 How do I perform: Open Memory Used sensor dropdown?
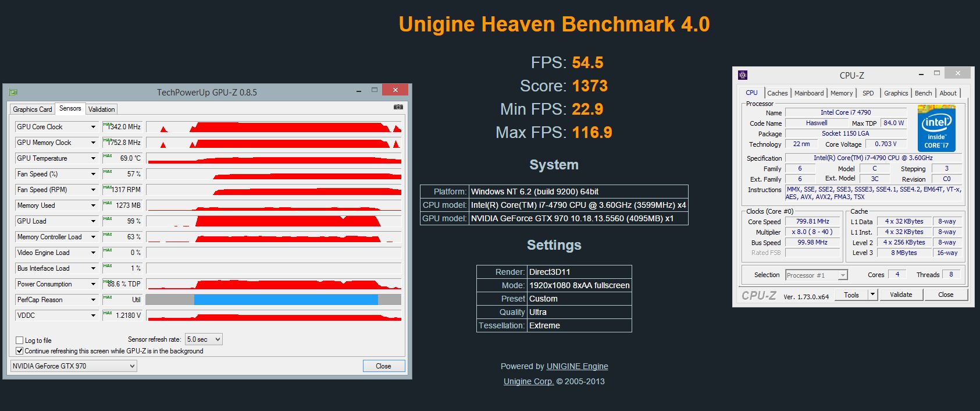[93, 205]
